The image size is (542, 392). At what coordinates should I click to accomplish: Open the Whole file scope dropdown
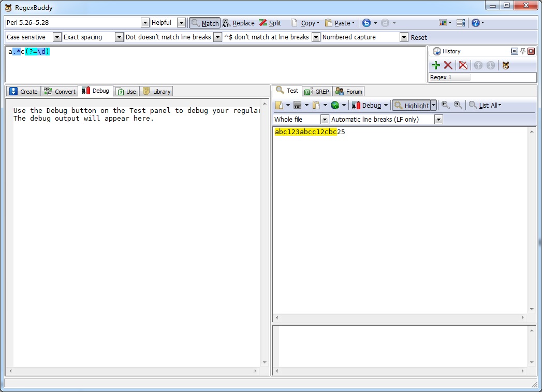325,120
